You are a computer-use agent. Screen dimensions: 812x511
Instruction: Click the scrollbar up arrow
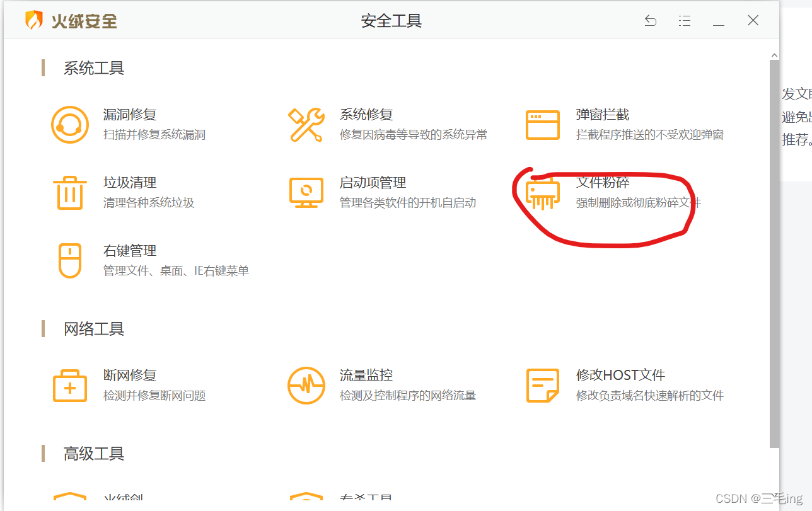click(x=774, y=55)
